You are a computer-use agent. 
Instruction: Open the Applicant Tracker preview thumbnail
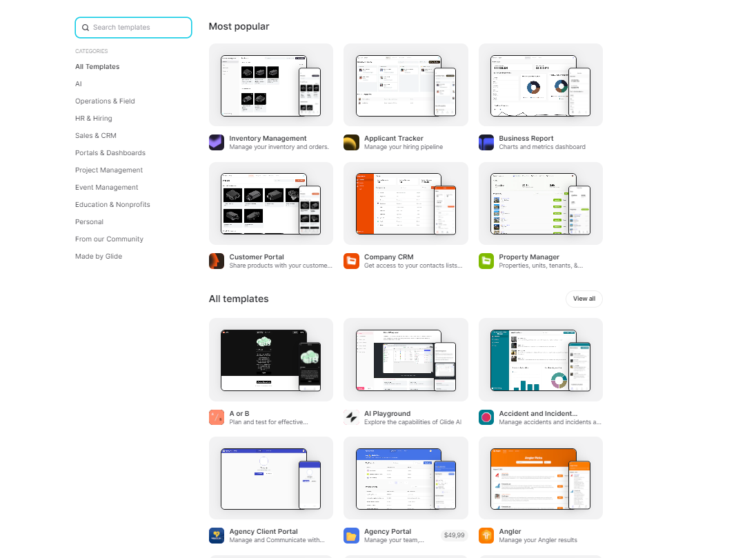406,85
